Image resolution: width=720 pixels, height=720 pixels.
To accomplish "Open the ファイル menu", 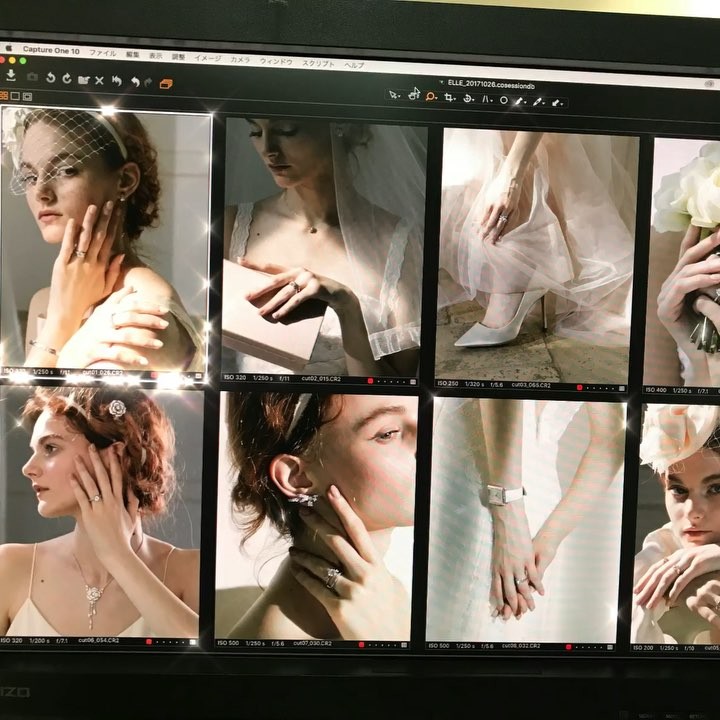I will click(x=103, y=52).
